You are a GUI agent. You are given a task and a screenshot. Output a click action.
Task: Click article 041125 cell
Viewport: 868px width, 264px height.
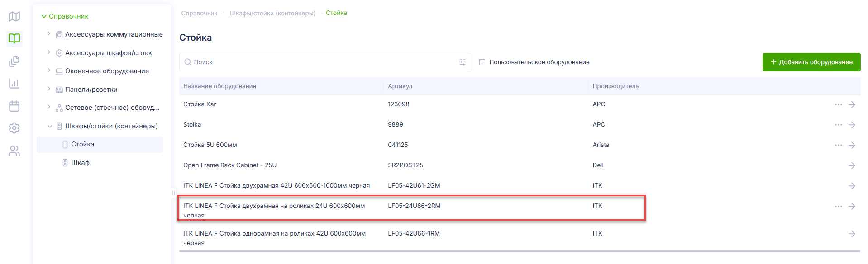tap(398, 145)
